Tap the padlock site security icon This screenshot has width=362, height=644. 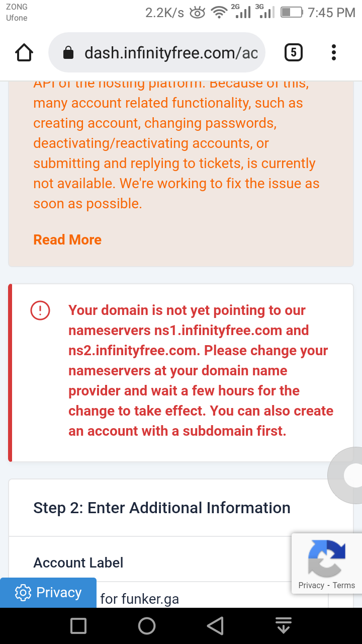pyautogui.click(x=68, y=53)
